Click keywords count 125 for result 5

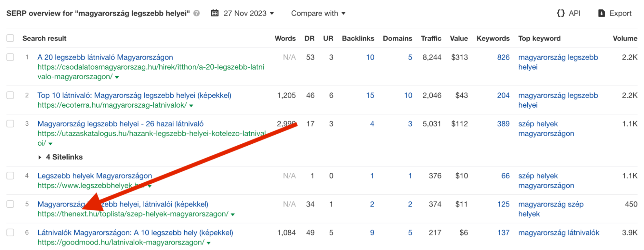click(503, 204)
